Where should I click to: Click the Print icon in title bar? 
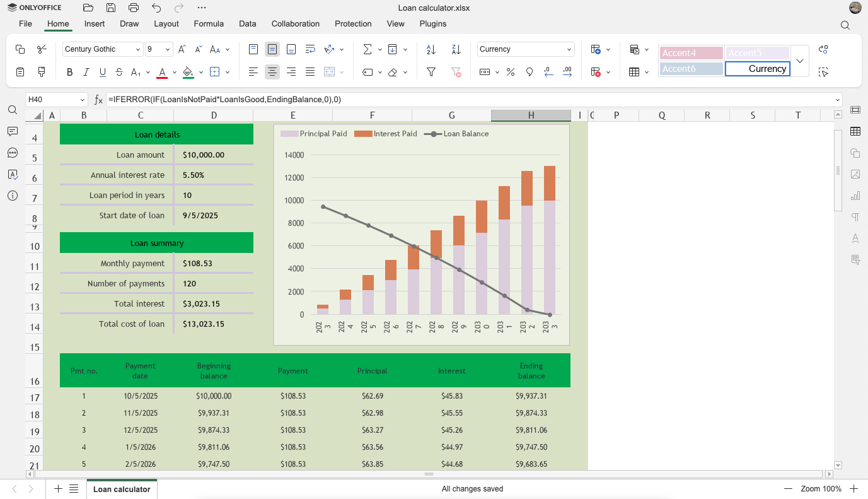[134, 8]
